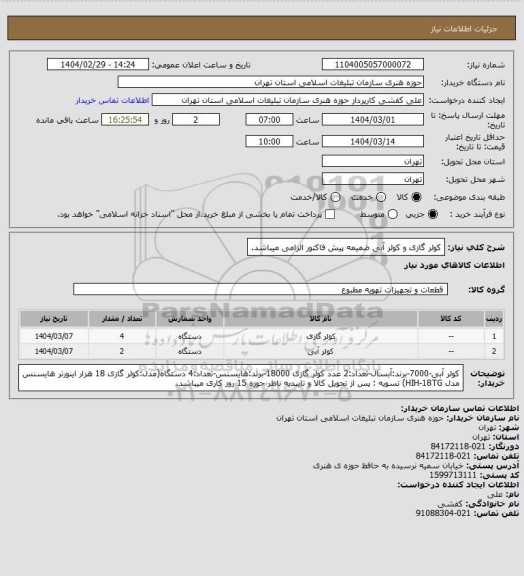The width and height of the screenshot is (524, 576).
Task: Click quantity 4 in the کولر گازی row
Action: 122,336
